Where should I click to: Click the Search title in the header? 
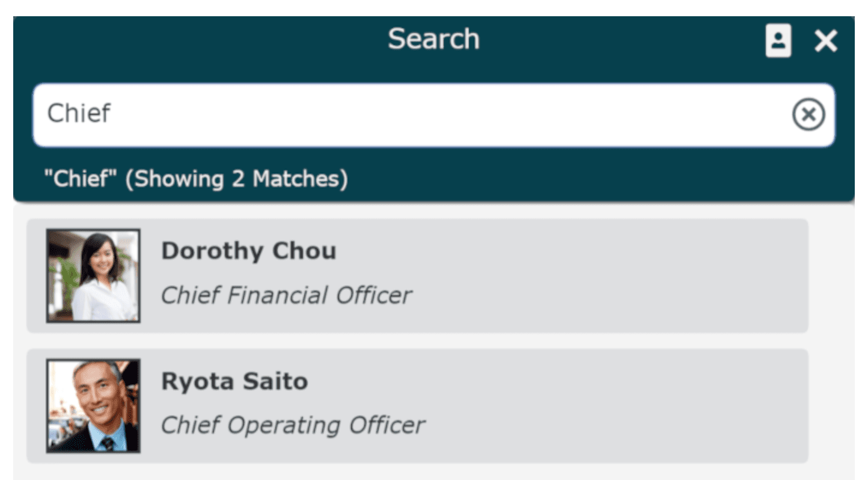(434, 38)
